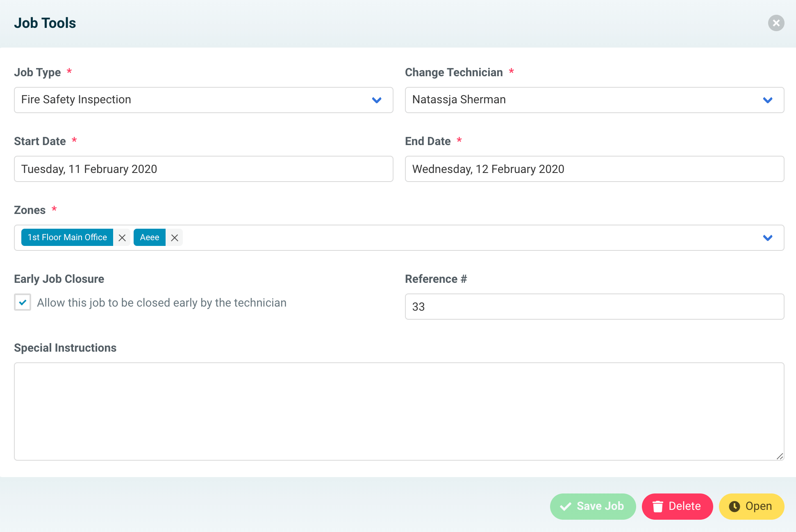Expand the Job Type dropdown chevron
The width and height of the screenshot is (796, 532).
tap(377, 100)
